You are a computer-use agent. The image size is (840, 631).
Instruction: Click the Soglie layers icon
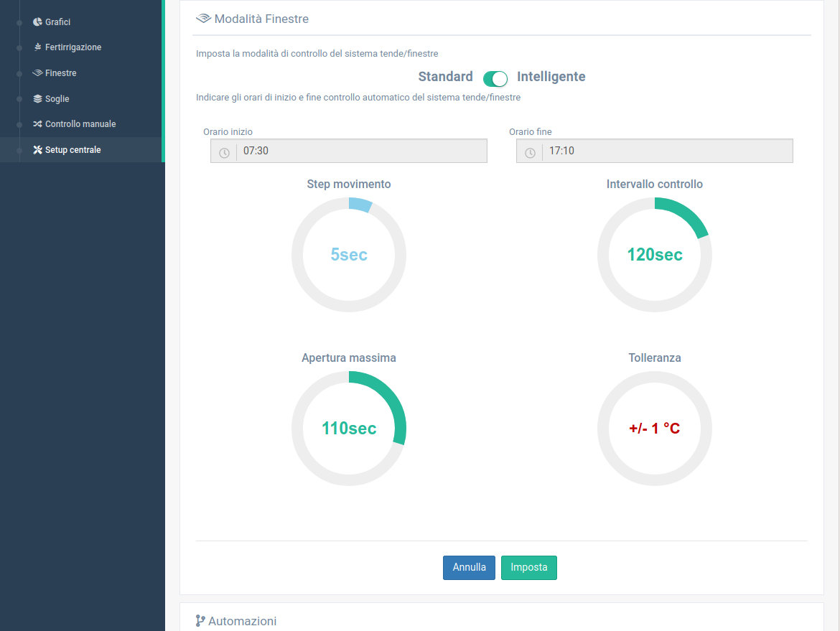coord(37,98)
